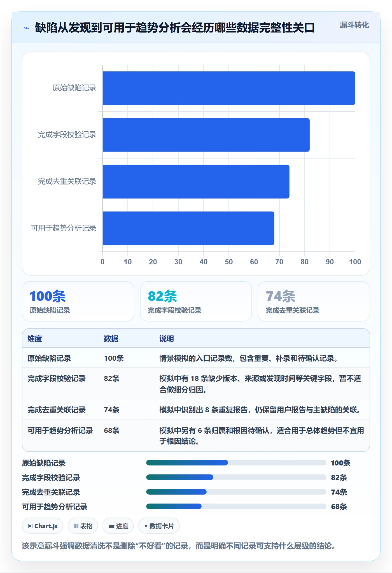Image resolution: width=392 pixels, height=573 pixels.
Task: Click the 可用于趋势分析记录 progress bar
Action: tap(236, 506)
